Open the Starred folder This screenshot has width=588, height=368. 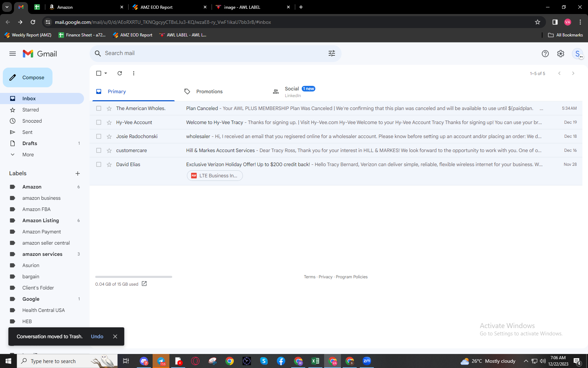pos(42,110)
